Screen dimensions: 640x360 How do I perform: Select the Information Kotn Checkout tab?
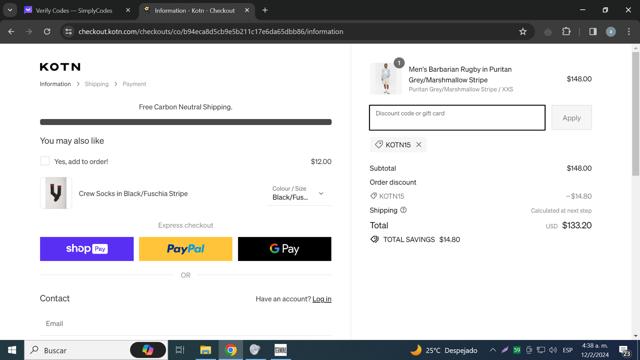tap(195, 10)
